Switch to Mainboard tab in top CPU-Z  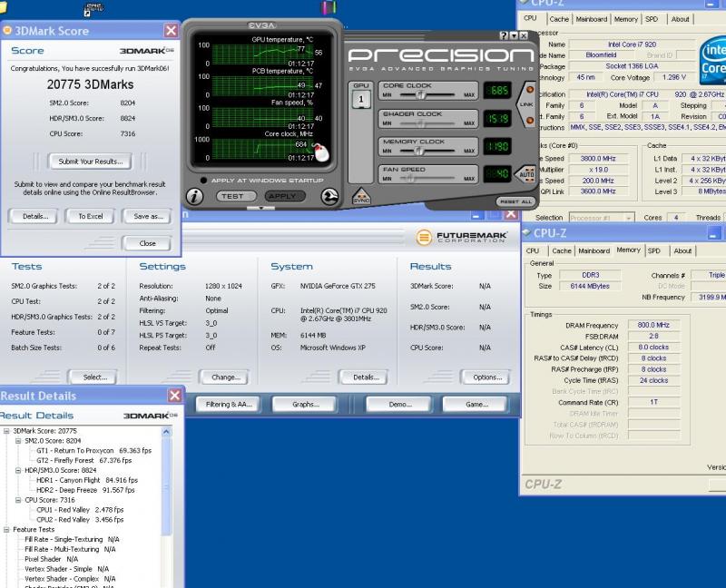(x=592, y=19)
